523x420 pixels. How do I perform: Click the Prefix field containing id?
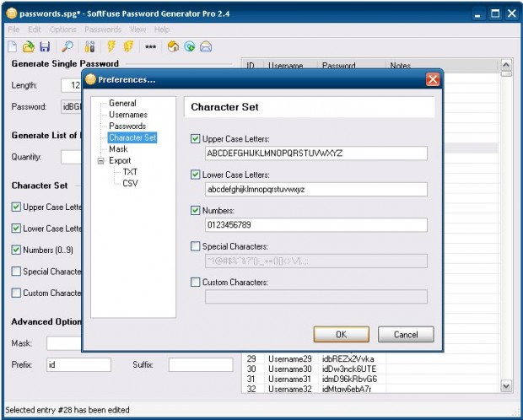pyautogui.click(x=78, y=364)
